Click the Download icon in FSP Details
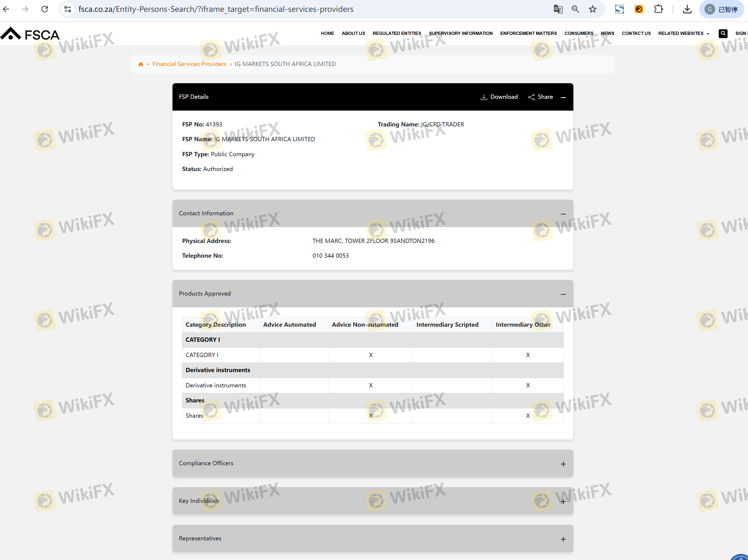 point(484,97)
